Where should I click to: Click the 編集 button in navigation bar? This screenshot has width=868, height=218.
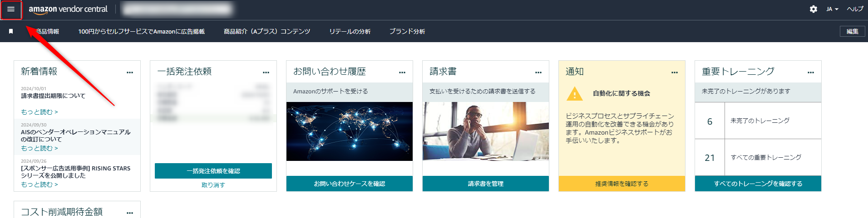point(852,31)
